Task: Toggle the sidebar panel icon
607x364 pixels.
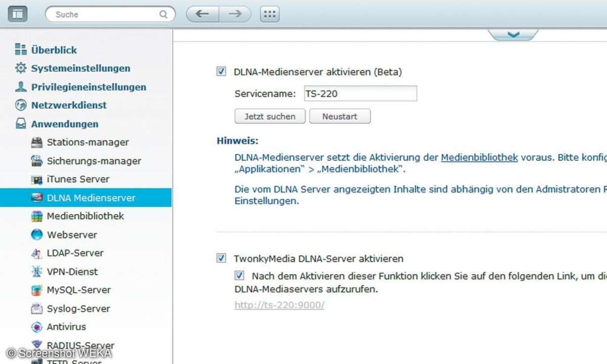Action: click(18, 14)
